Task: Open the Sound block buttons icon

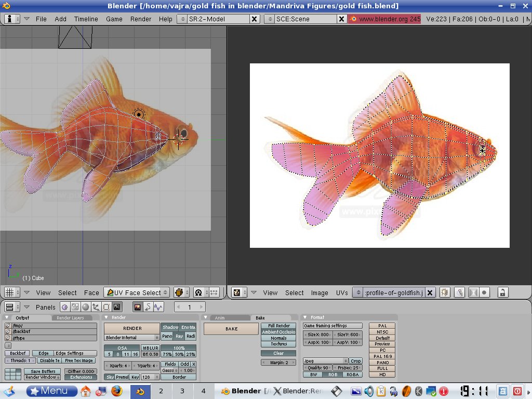Action: tap(158, 307)
